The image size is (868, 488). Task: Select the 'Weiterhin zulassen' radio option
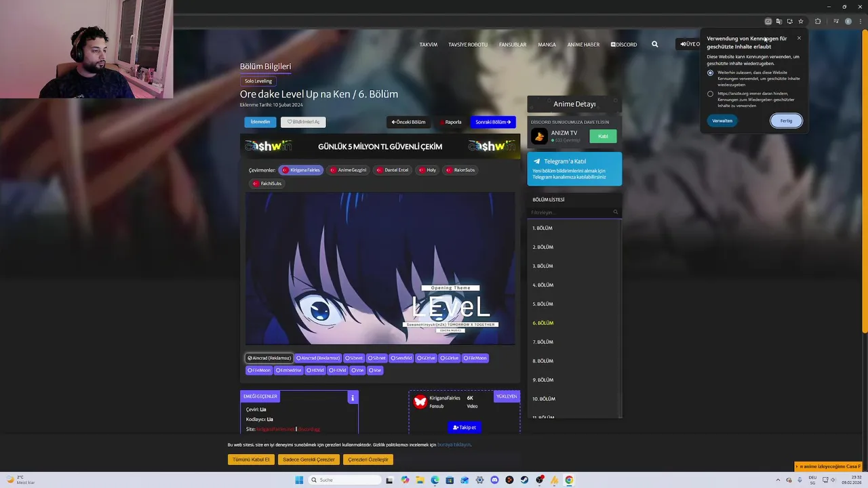710,73
